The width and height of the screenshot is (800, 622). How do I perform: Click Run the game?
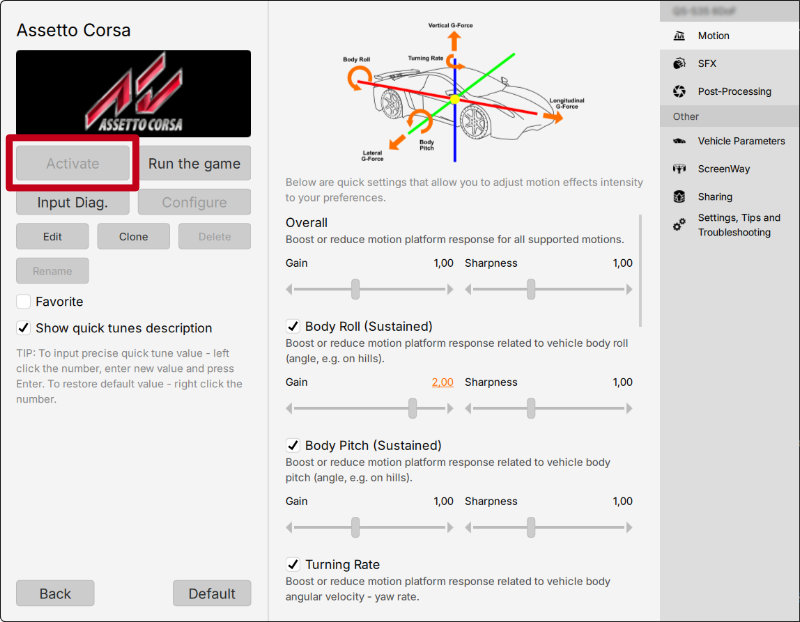(x=194, y=163)
